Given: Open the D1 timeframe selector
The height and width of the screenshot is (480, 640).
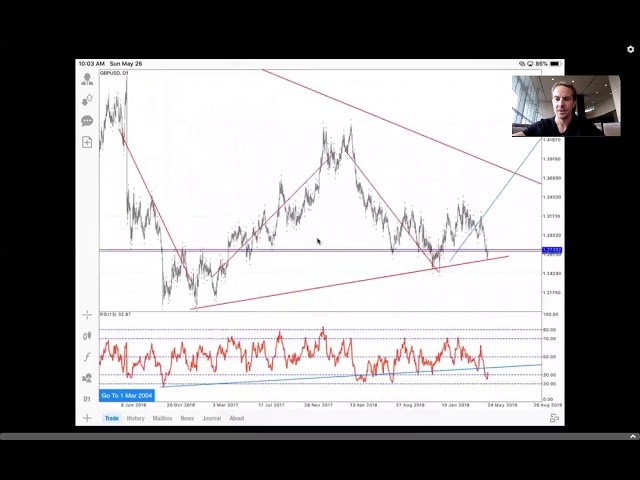Looking at the screenshot, I should pos(87,399).
